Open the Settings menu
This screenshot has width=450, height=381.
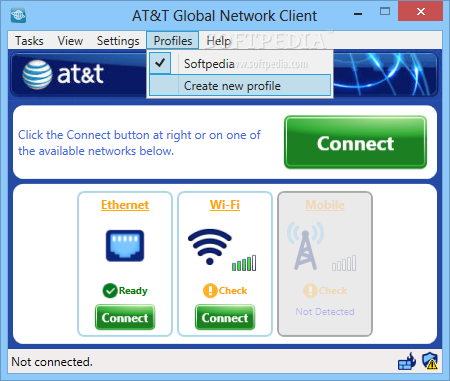coord(118,41)
